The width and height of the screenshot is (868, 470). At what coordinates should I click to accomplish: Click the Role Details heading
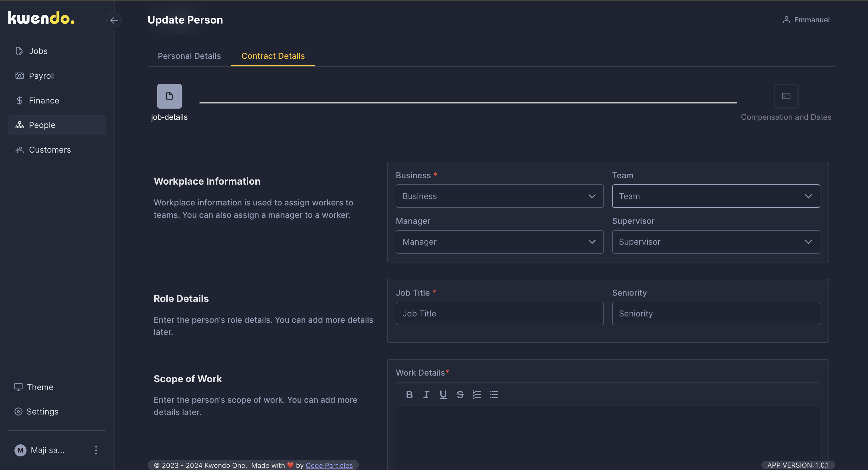pyautogui.click(x=181, y=299)
